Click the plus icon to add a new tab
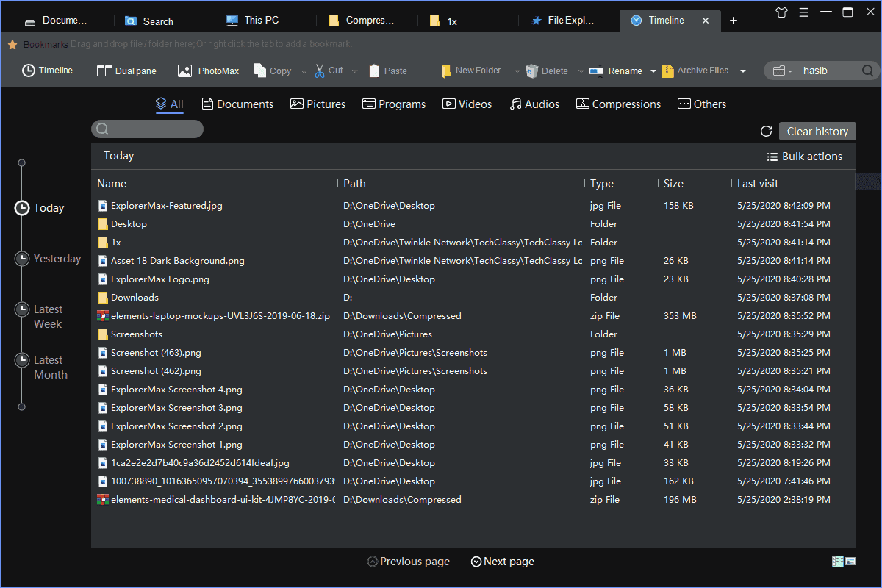The image size is (882, 588). tap(733, 21)
